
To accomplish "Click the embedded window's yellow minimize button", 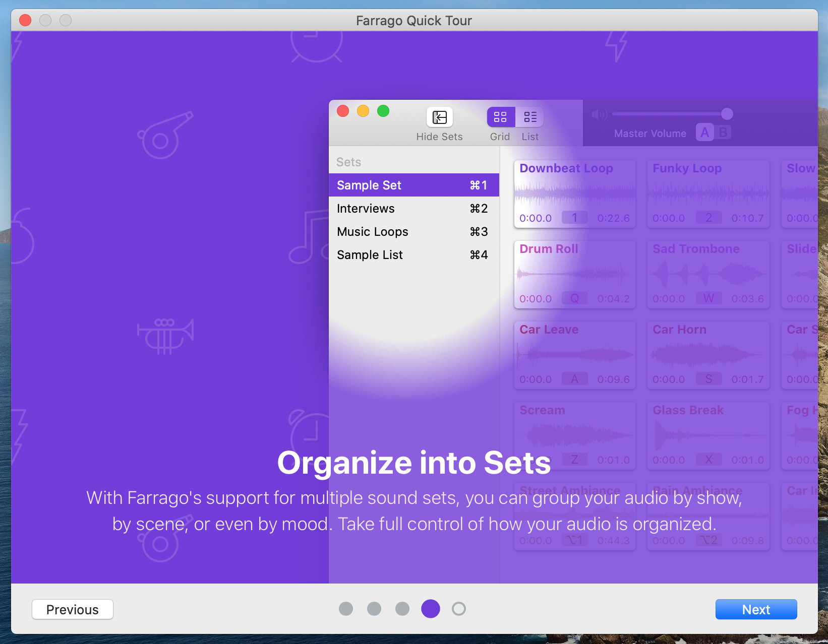I will tap(363, 111).
